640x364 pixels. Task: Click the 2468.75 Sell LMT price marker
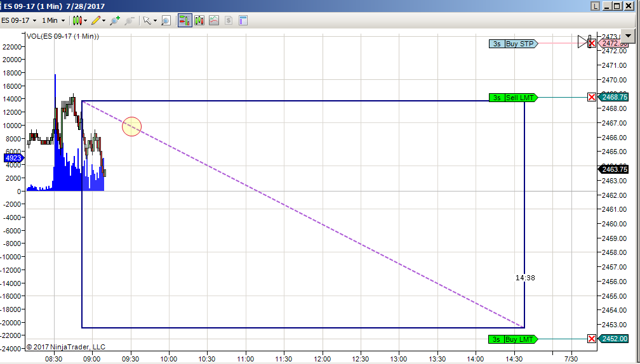tap(613, 97)
